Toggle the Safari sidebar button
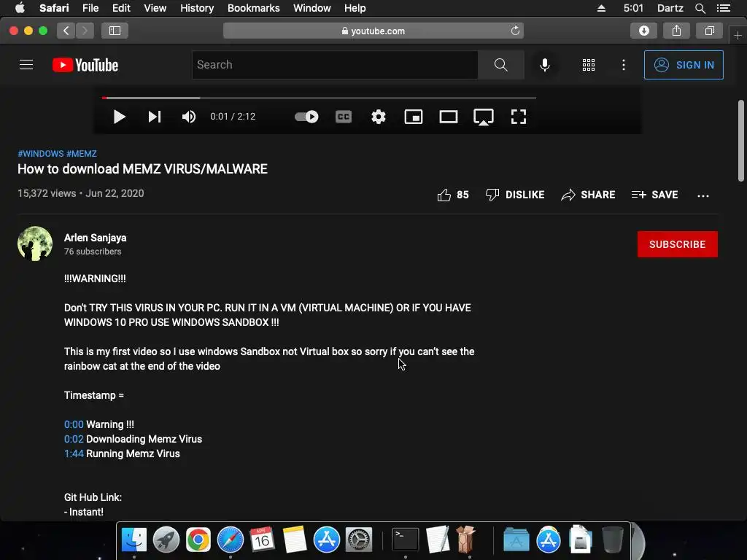The height and width of the screenshot is (560, 747). 115,31
